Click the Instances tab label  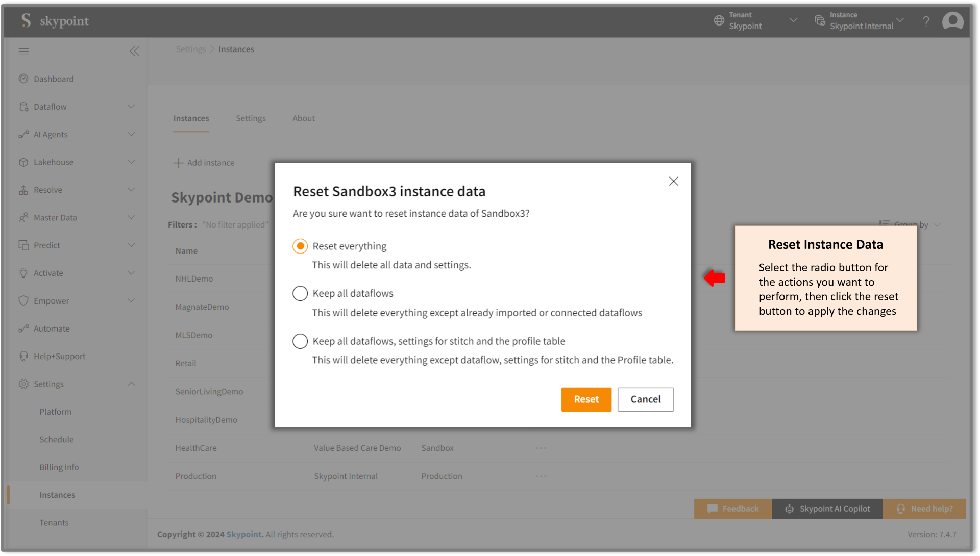pyautogui.click(x=191, y=118)
